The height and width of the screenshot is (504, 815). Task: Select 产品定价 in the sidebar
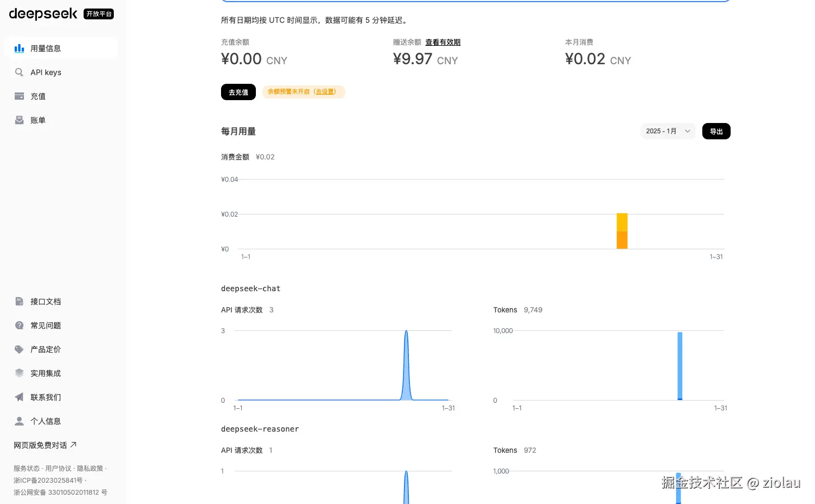pos(61,349)
